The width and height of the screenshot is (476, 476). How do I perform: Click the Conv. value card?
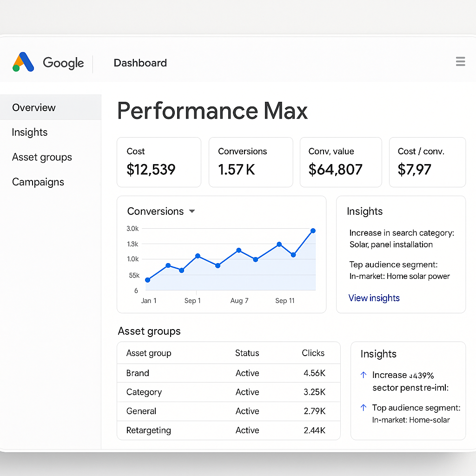click(341, 162)
